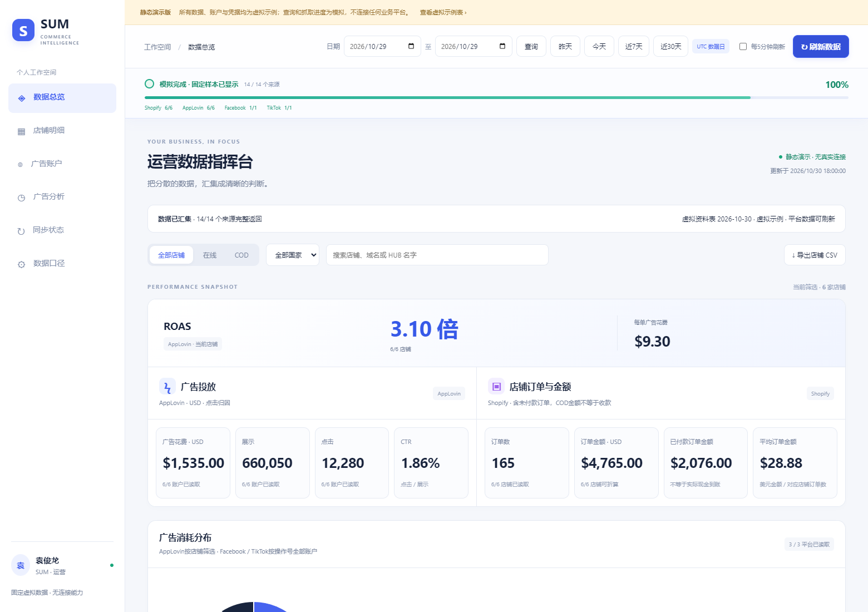
Task: Switch to the 在线 store tab
Action: click(210, 255)
